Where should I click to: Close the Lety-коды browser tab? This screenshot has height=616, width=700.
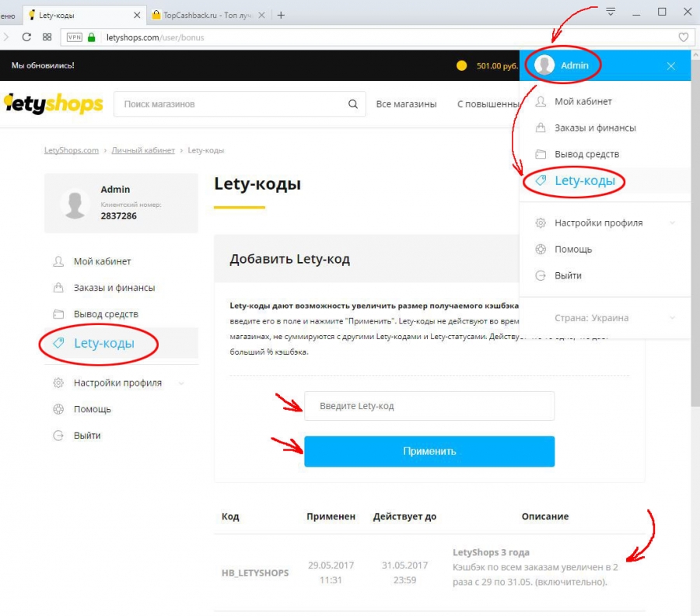(137, 16)
